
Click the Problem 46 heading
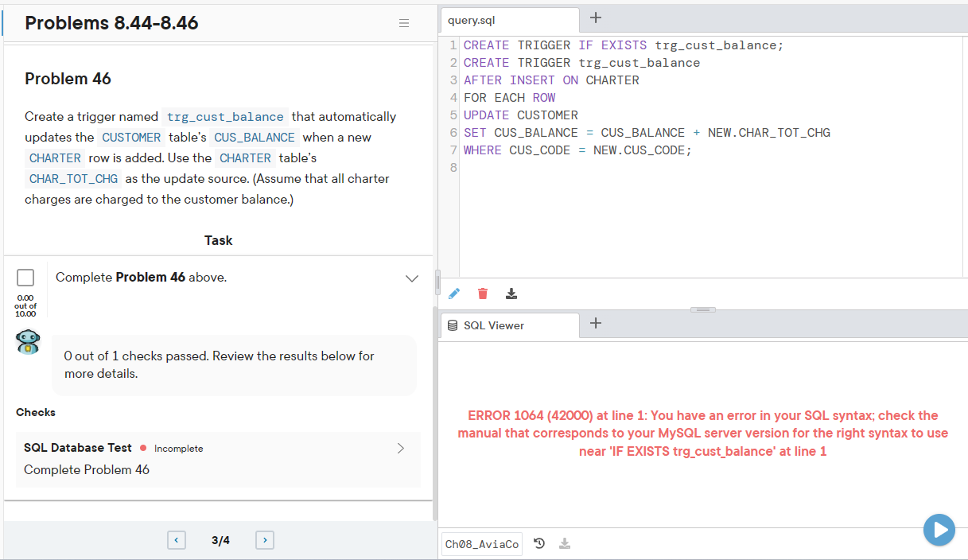[68, 79]
